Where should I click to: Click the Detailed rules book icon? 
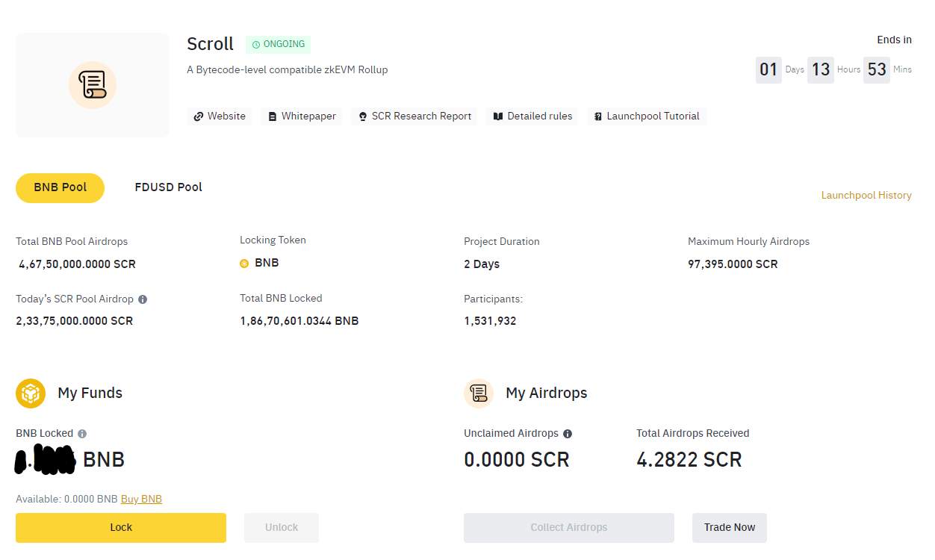point(498,116)
